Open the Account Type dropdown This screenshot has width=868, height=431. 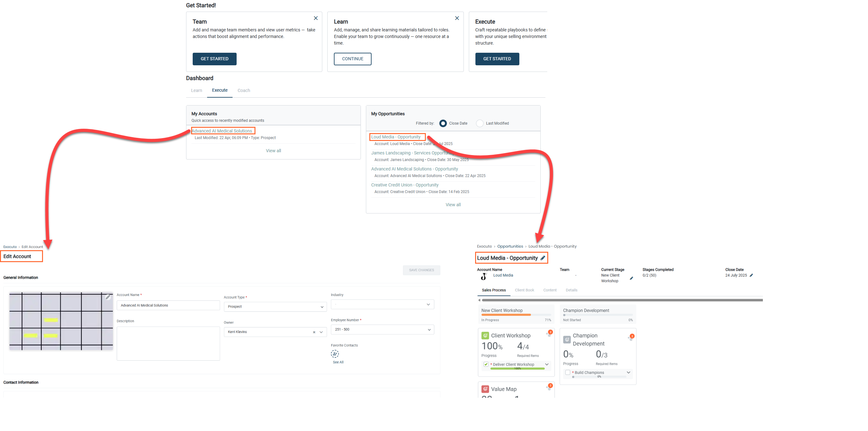275,307
